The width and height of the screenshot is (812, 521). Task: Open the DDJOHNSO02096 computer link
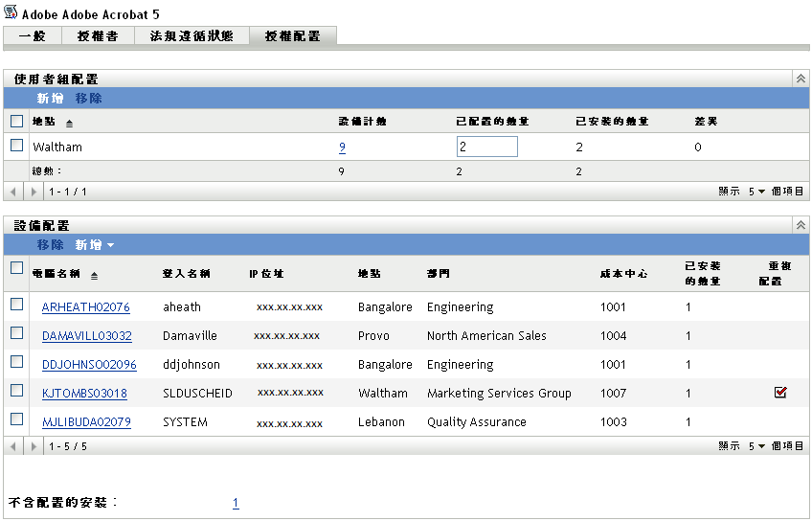89,365
